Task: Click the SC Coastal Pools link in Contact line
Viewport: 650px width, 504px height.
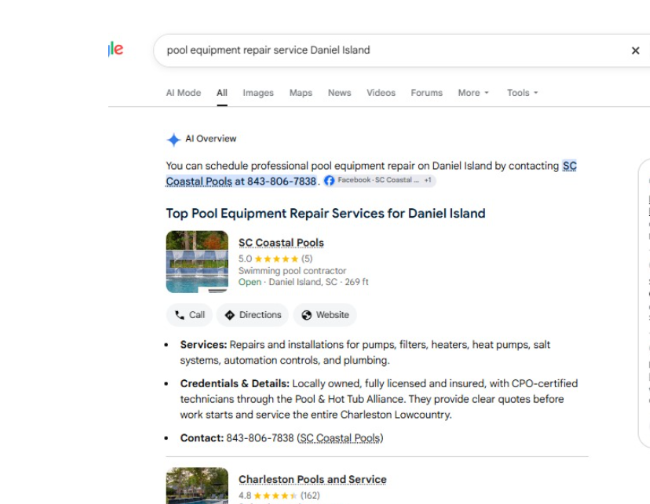Action: tap(340, 438)
